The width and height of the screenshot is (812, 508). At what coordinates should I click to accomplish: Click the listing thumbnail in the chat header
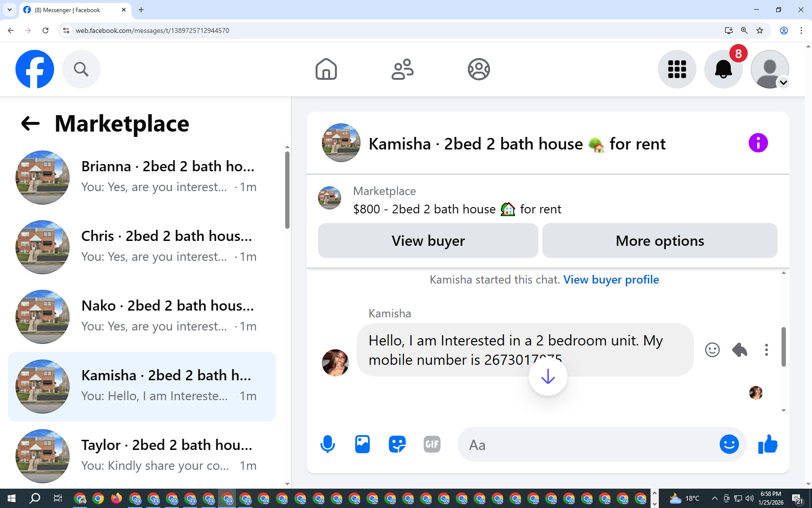pos(341,143)
